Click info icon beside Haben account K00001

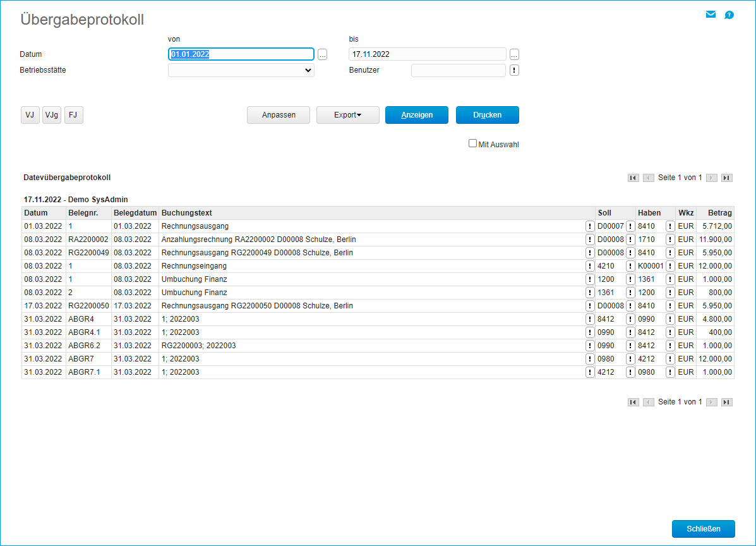pos(670,266)
